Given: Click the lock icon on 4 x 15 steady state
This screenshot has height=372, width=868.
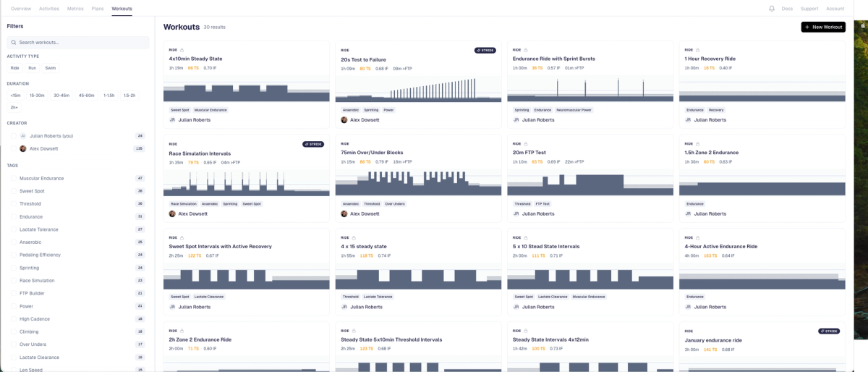Looking at the screenshot, I should [354, 237].
